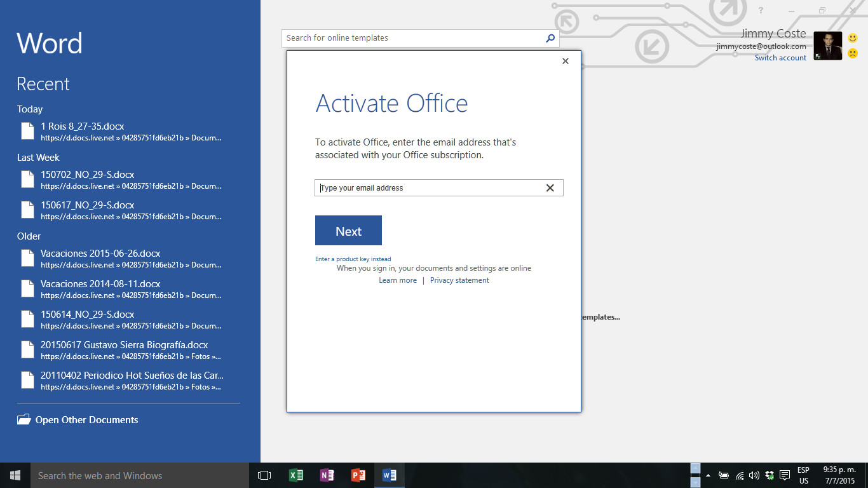Click the taskbar clock showing 9:35 p. m.
The width and height of the screenshot is (868, 488).
[839, 475]
